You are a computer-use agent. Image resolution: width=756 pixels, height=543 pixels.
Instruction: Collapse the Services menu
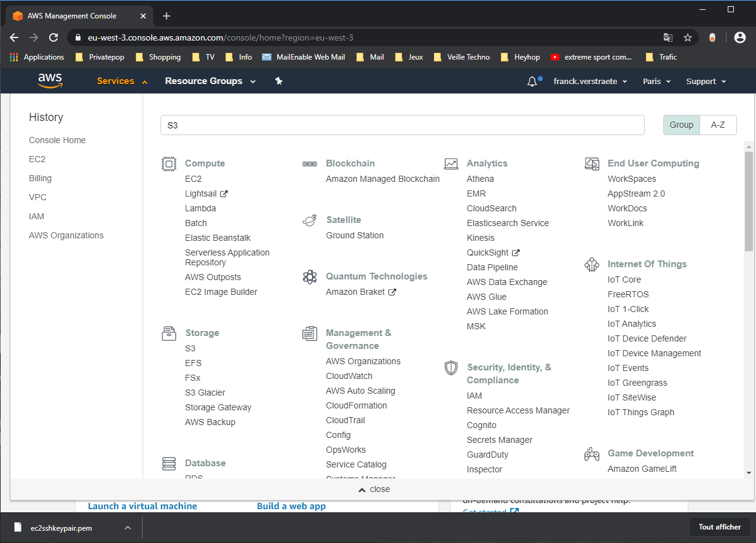[x=122, y=81]
